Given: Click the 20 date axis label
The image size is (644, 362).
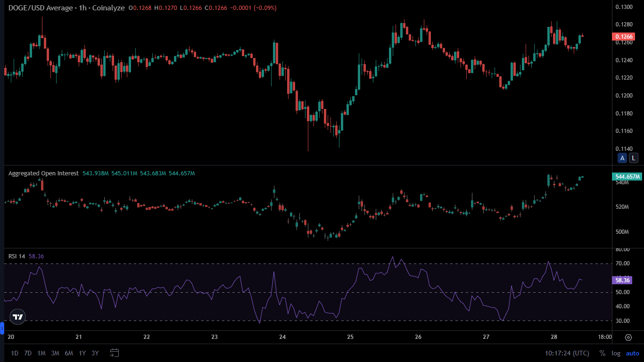Looking at the screenshot, I should coord(11,337).
